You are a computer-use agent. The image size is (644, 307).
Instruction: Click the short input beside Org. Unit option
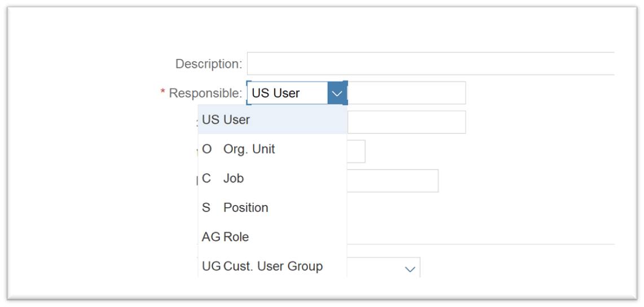point(356,152)
